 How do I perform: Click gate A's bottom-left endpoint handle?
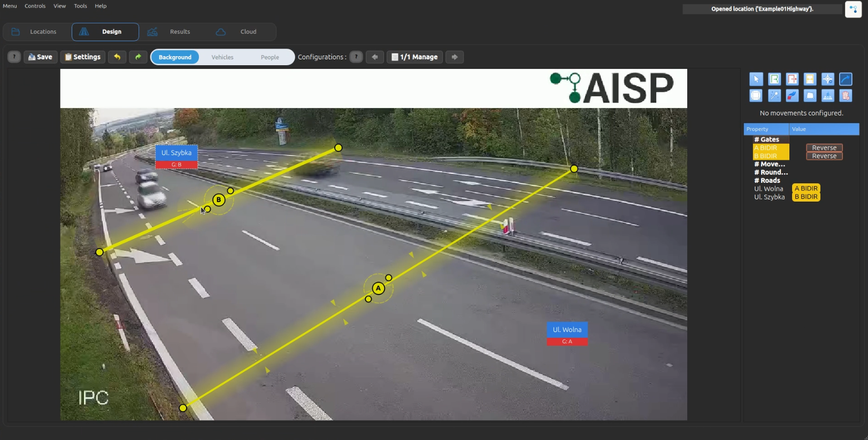(x=183, y=408)
